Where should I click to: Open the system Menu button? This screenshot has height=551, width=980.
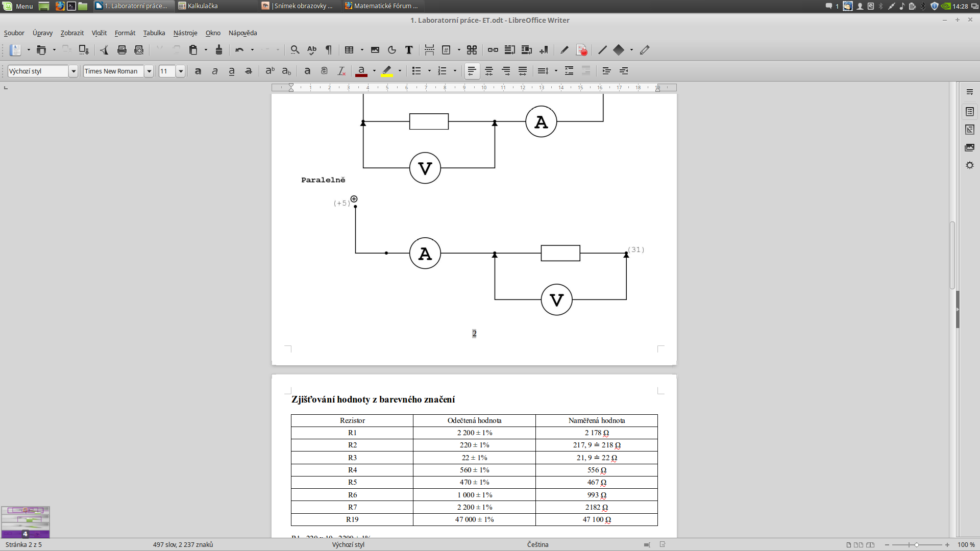[18, 6]
